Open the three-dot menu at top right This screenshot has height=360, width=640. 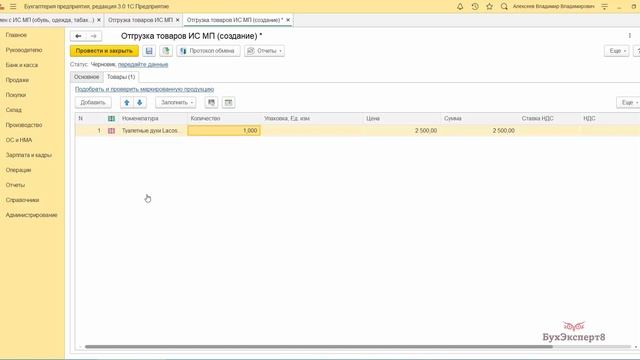click(630, 36)
